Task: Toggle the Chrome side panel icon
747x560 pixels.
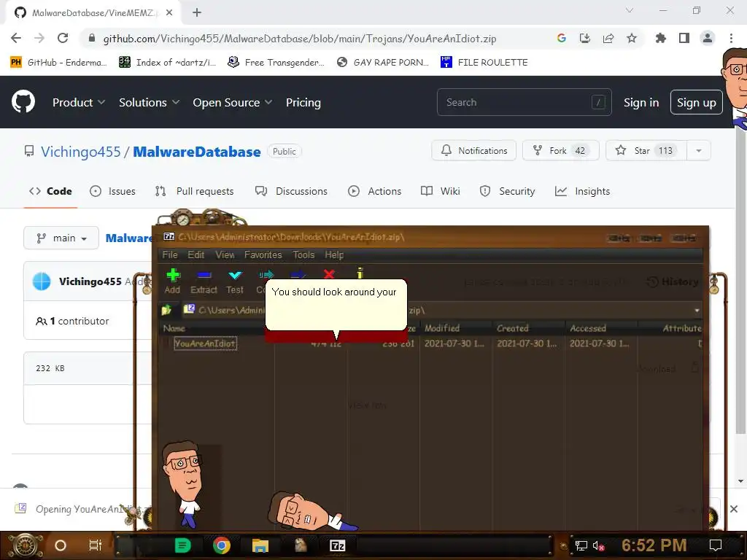Action: click(x=684, y=38)
